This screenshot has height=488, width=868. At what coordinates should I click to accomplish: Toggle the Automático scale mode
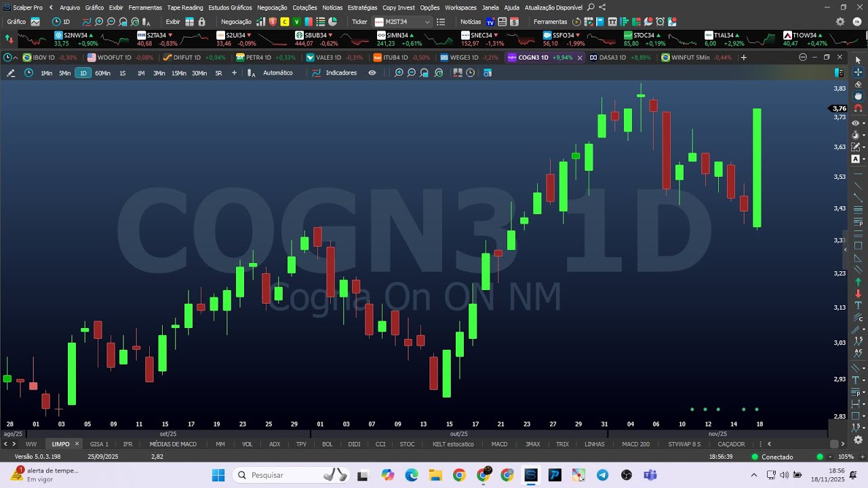point(278,73)
